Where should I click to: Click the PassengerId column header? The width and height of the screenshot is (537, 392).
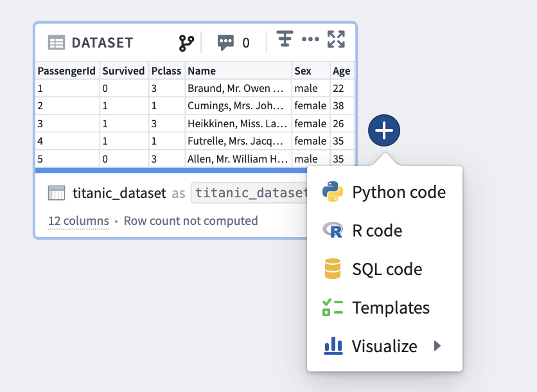[x=67, y=71]
